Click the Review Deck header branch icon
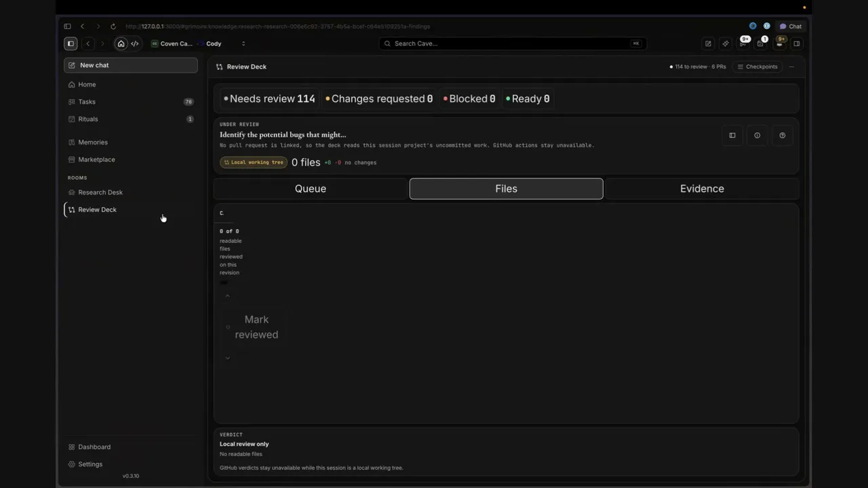The image size is (868, 488). click(x=220, y=67)
